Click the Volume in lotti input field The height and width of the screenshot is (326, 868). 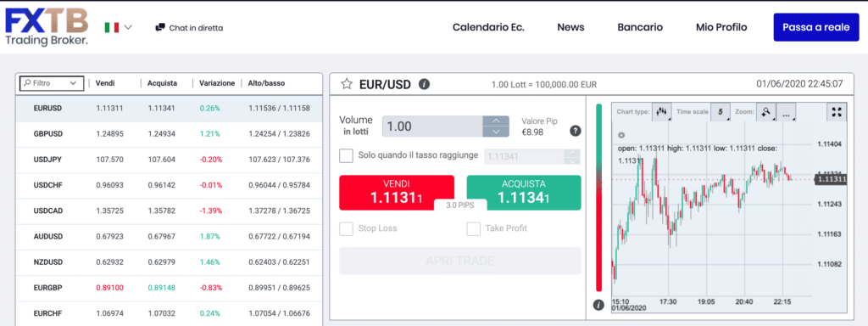[432, 126]
